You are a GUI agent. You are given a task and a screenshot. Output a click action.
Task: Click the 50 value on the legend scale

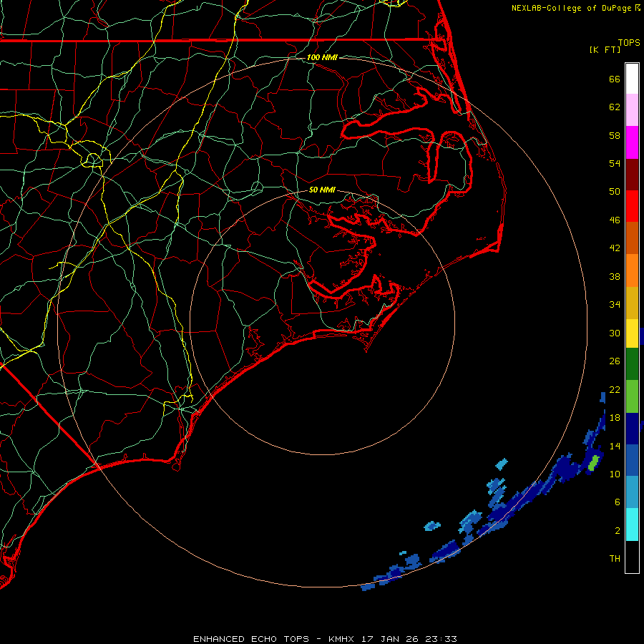pos(615,192)
